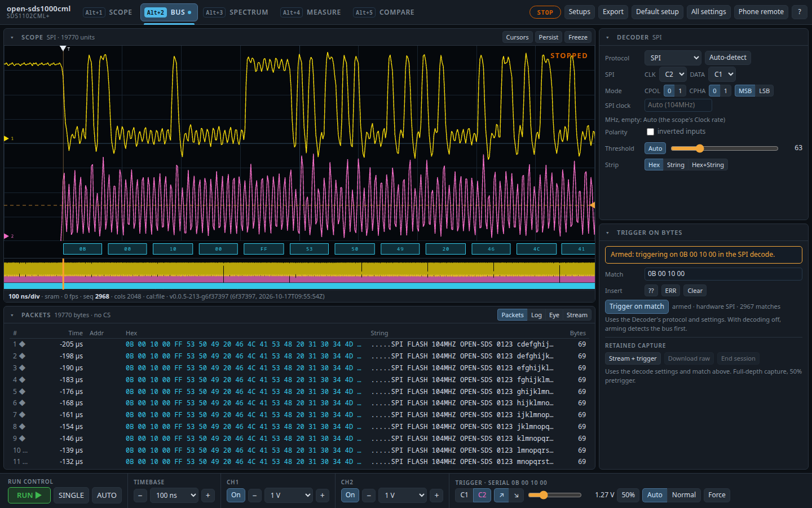
Task: Enable the inverted inputs checkbox
Action: [x=650, y=132]
